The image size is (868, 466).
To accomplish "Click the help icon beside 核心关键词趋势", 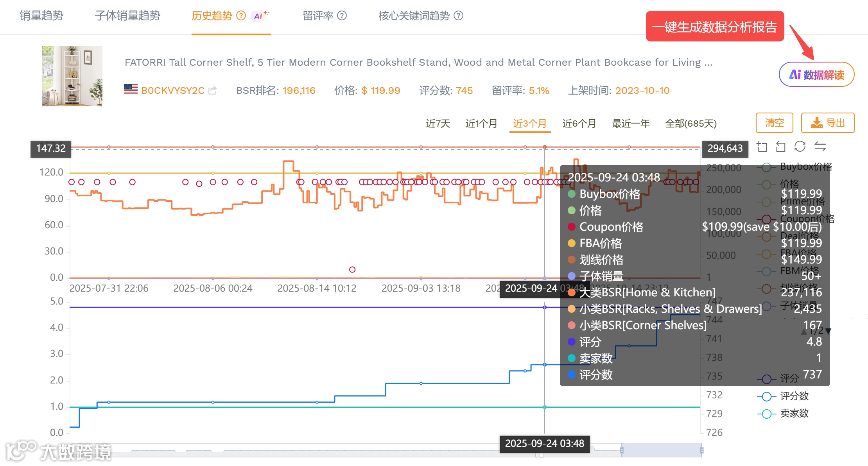I will click(x=458, y=16).
